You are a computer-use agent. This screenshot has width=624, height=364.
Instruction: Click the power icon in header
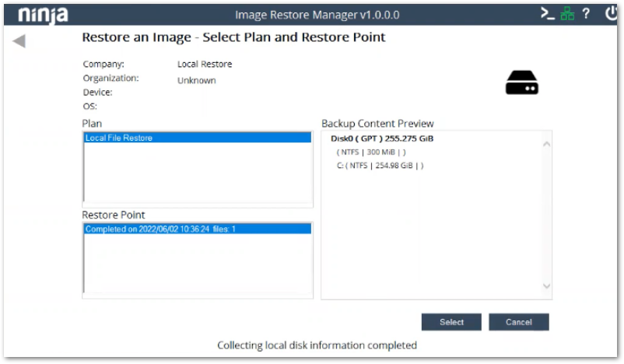[x=611, y=14]
